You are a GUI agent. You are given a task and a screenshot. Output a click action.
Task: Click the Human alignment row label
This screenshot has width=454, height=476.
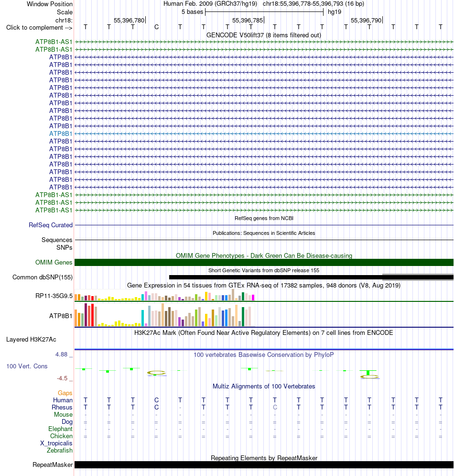point(63,400)
